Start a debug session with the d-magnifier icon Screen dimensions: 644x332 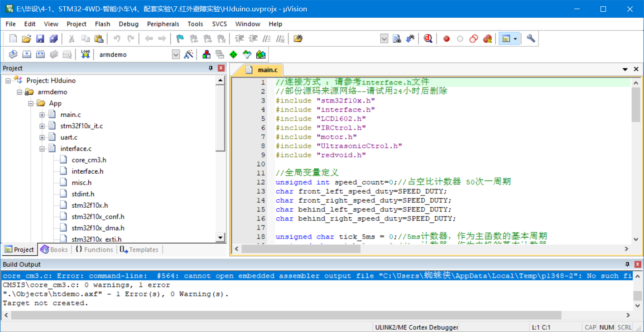(428, 39)
